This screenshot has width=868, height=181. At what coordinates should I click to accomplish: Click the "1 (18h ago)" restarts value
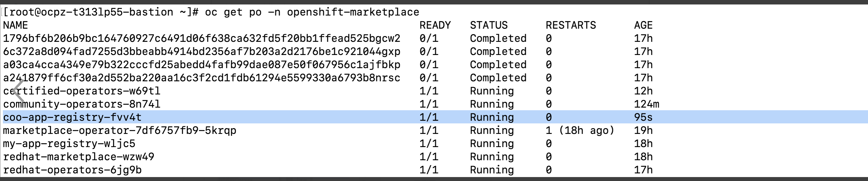coord(580,130)
